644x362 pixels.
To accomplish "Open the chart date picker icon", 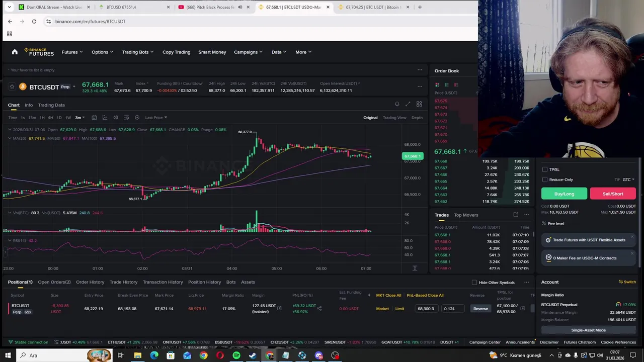I will [94, 118].
